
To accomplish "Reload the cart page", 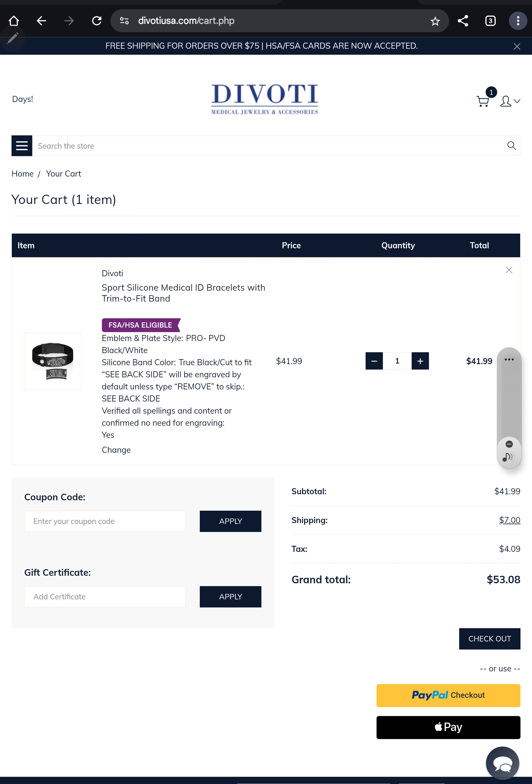I will [x=97, y=21].
